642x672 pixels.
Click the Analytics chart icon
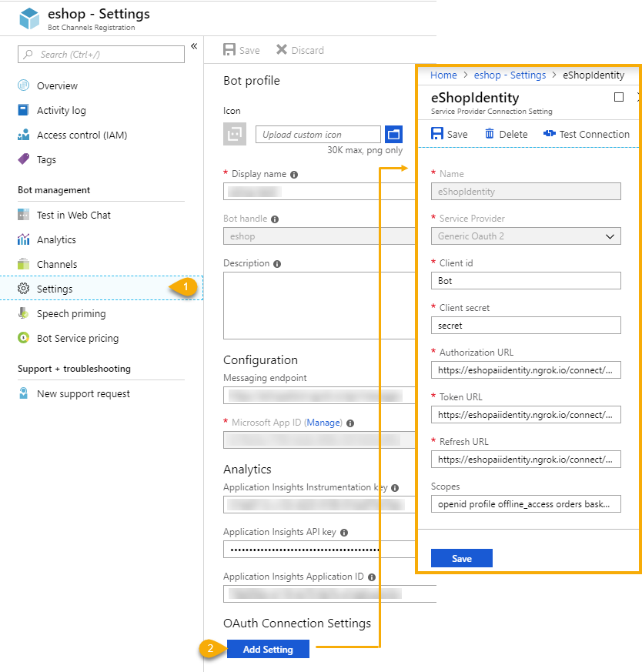(x=24, y=239)
